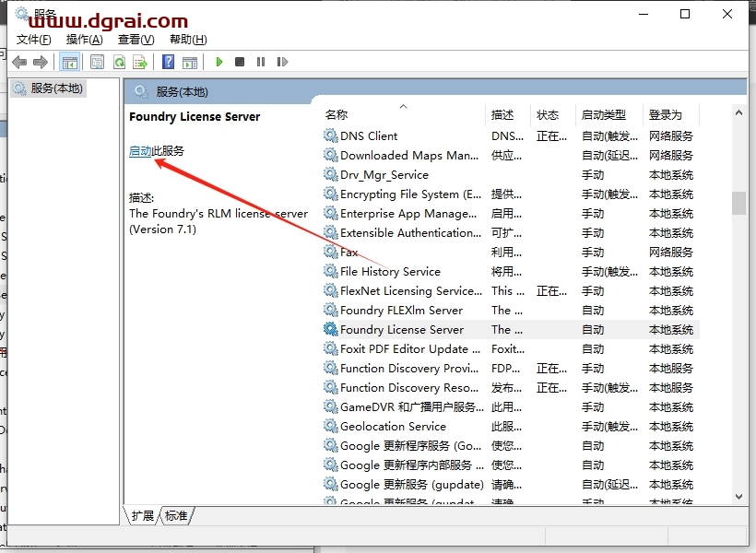Viewport: 756px width, 553px height.
Task: Select Google 更新程序内部服务 row
Action: click(x=510, y=465)
